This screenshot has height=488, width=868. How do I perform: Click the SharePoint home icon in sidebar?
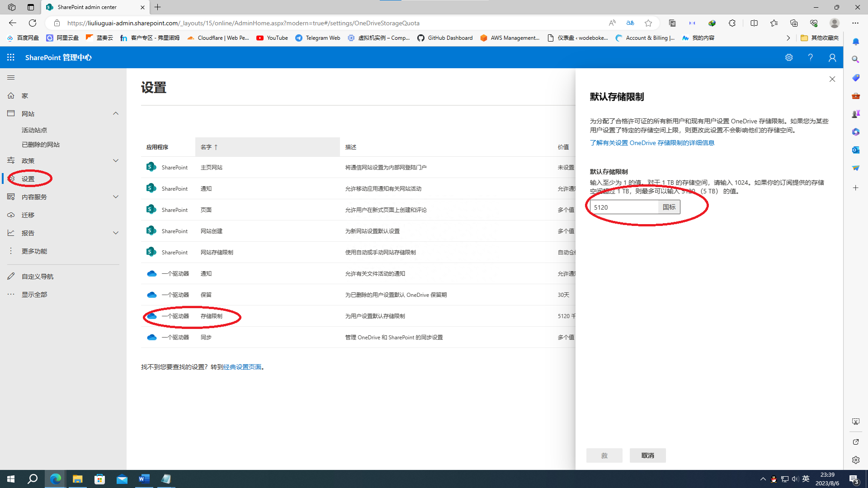(11, 95)
